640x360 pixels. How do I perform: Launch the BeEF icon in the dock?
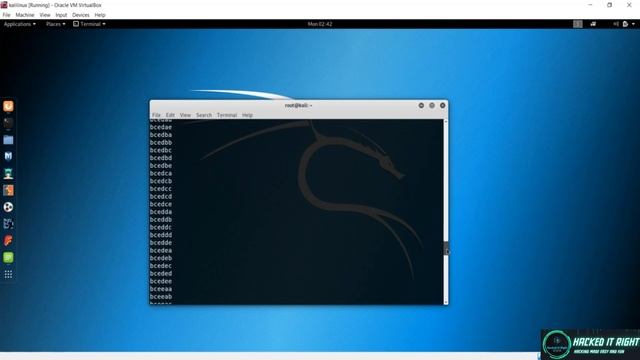click(x=8, y=224)
